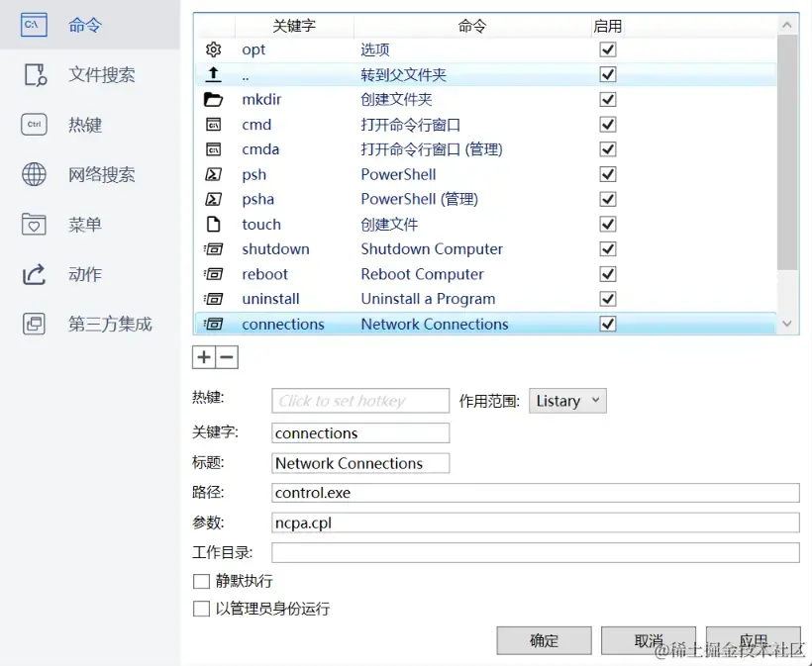Click the console icon of the cmd row
This screenshot has height=666, width=812.
(213, 125)
